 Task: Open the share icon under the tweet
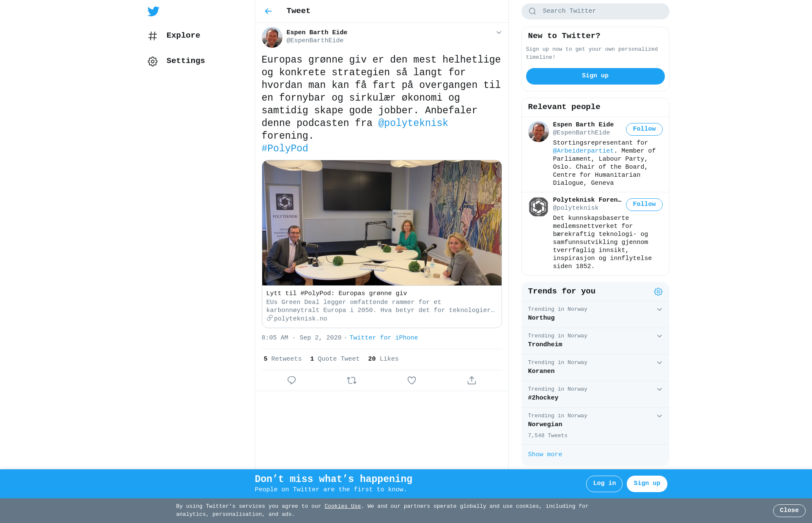tap(472, 380)
